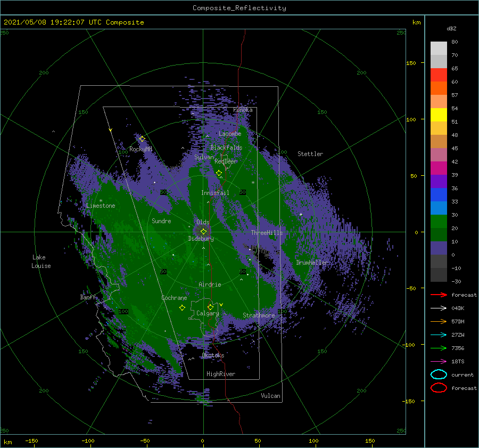This screenshot has height=448, width=479.
Task: Select the blue 33–36 dBZ swatch
Action: click(439, 194)
